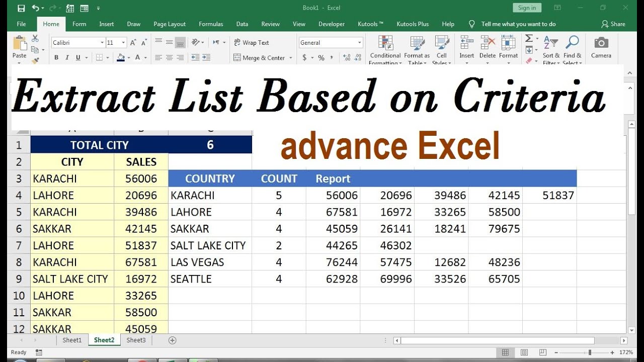The width and height of the screenshot is (644, 362).
Task: Select the Sheet3 worksheet tab
Action: tap(136, 340)
